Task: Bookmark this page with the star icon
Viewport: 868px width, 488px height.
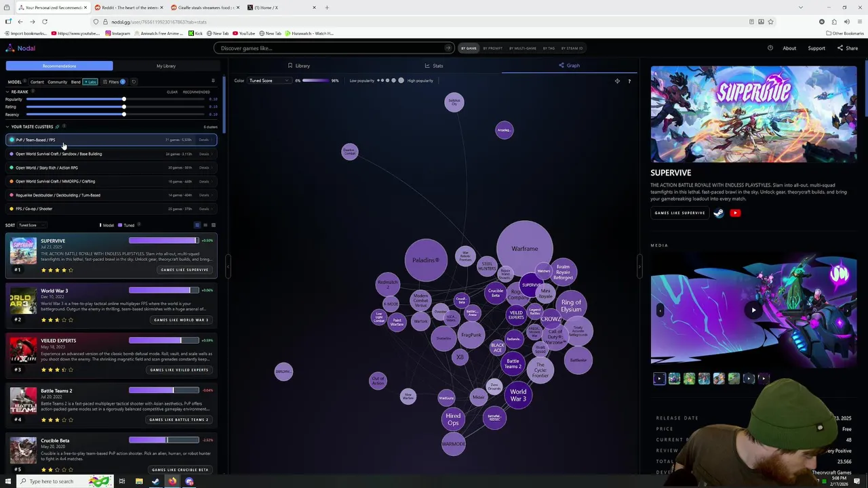Action: [770, 22]
